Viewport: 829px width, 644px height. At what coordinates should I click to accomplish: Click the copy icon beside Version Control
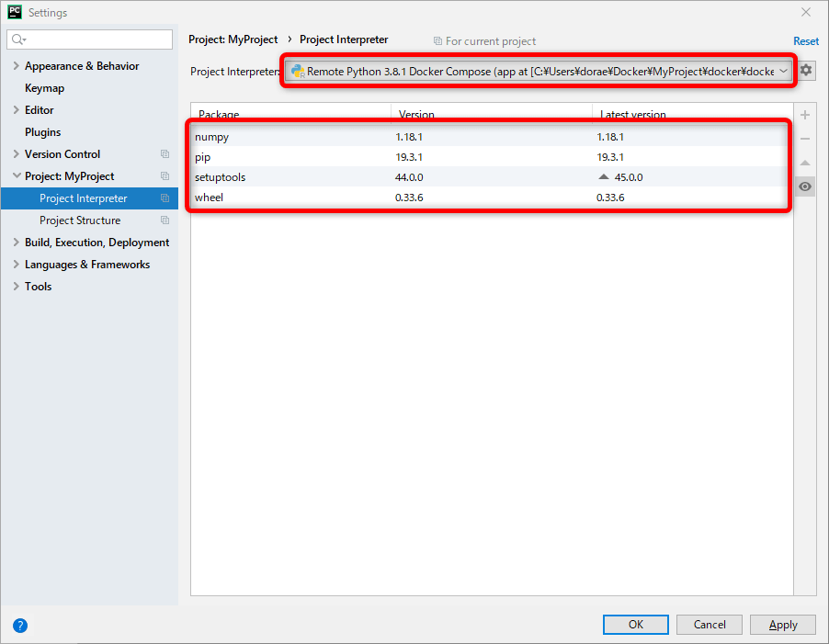pos(165,153)
